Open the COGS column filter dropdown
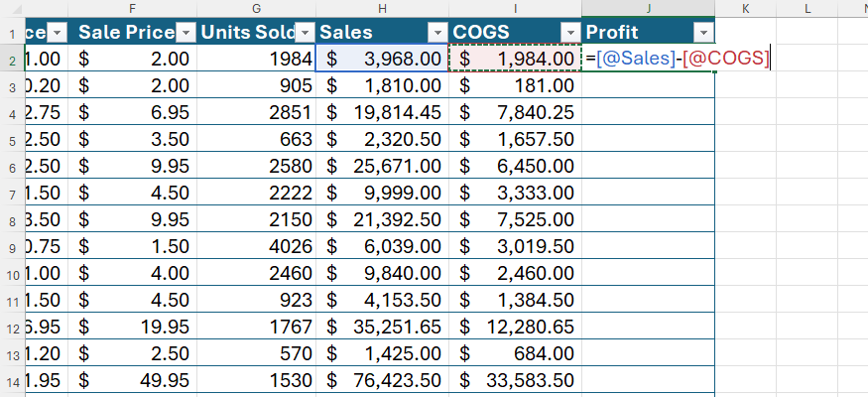This screenshot has width=868, height=397. coord(570,33)
